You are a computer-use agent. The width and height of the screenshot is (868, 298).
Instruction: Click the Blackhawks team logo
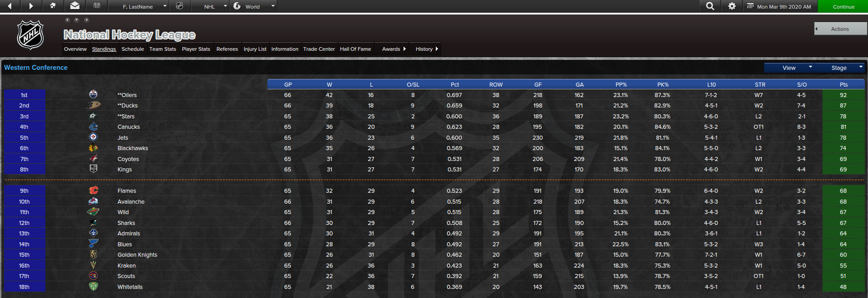coord(93,148)
